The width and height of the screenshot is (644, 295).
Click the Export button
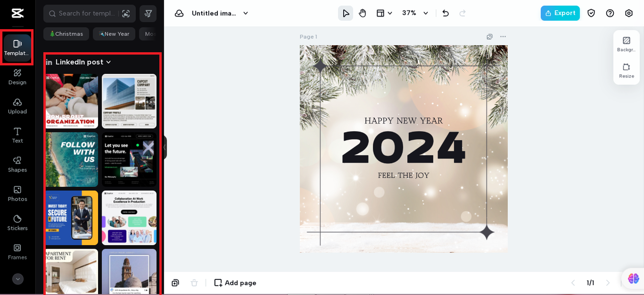pos(560,13)
